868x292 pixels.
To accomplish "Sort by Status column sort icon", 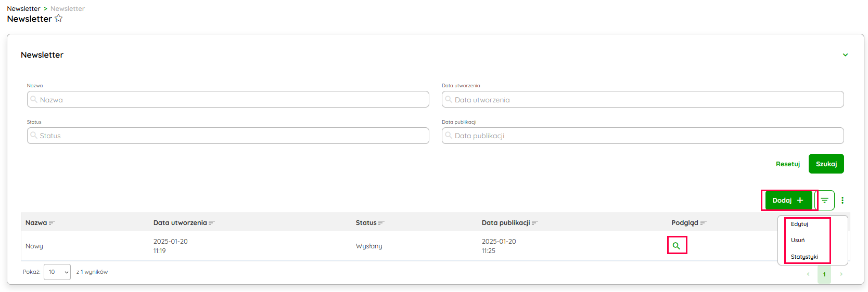I will pos(381,223).
